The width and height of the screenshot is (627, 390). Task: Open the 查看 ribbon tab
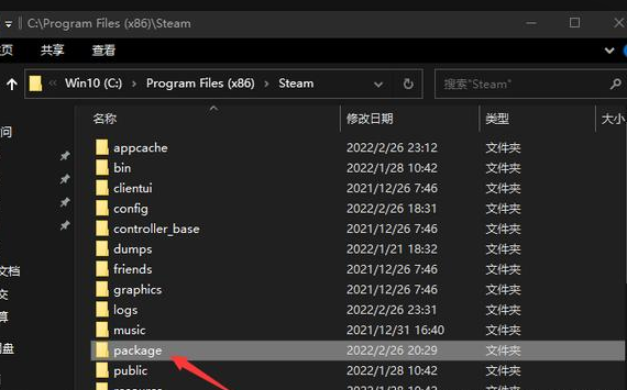point(104,50)
